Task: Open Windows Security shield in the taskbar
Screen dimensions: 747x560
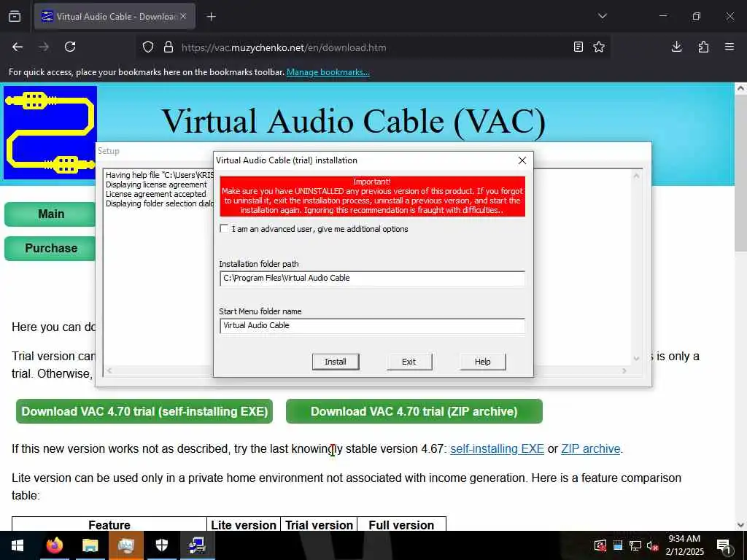Action: point(161,545)
